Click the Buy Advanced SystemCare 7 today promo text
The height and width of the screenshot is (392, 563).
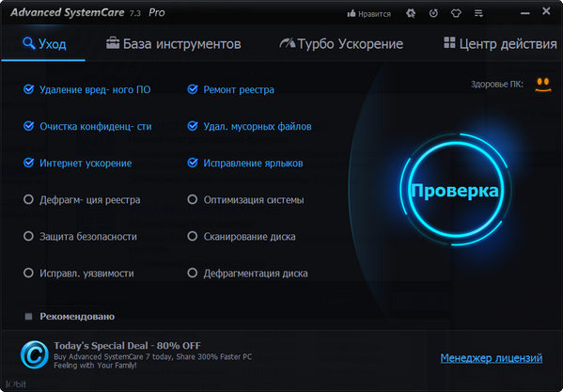[x=152, y=361]
